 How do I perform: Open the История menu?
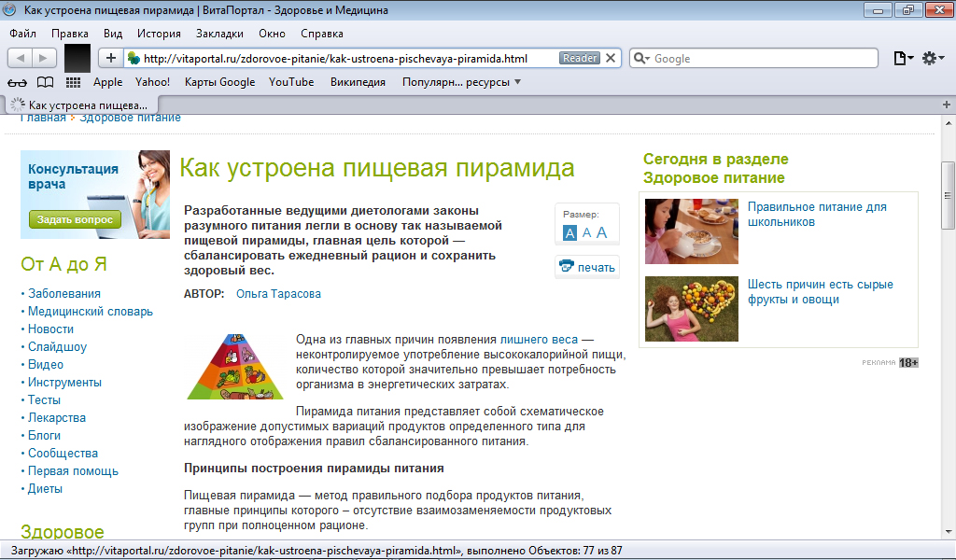(159, 34)
